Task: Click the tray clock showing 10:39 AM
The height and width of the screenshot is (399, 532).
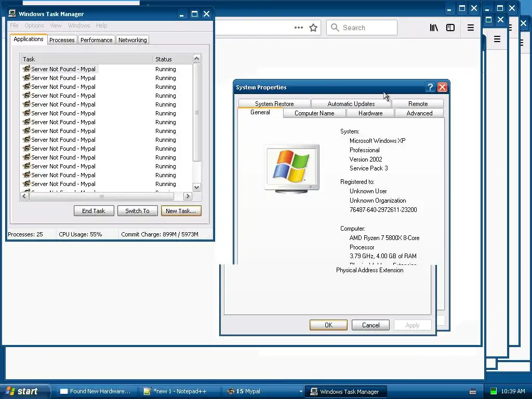Action: click(513, 391)
